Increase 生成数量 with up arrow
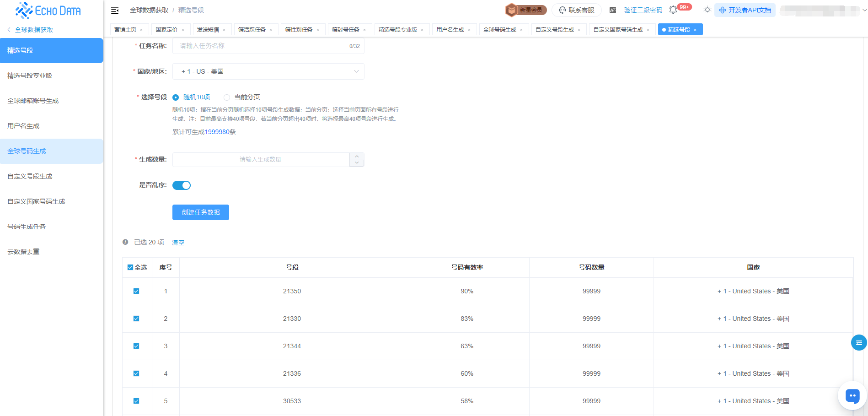 tap(357, 156)
